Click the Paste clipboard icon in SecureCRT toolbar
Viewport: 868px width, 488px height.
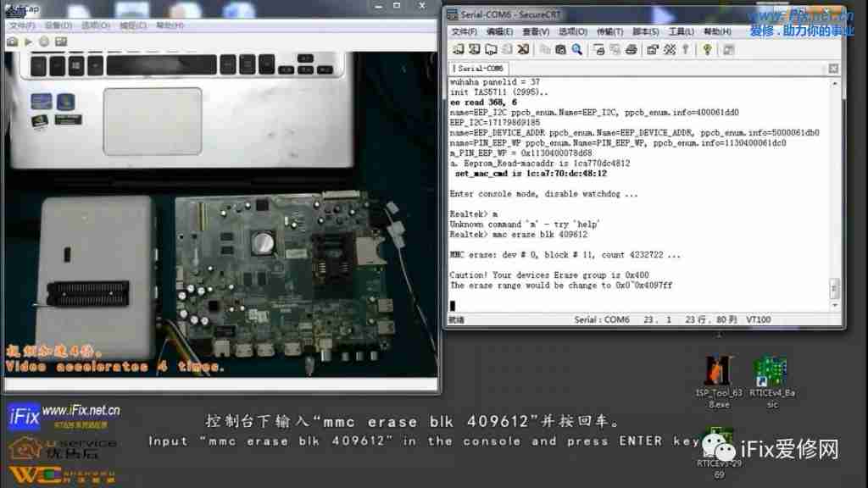click(562, 50)
